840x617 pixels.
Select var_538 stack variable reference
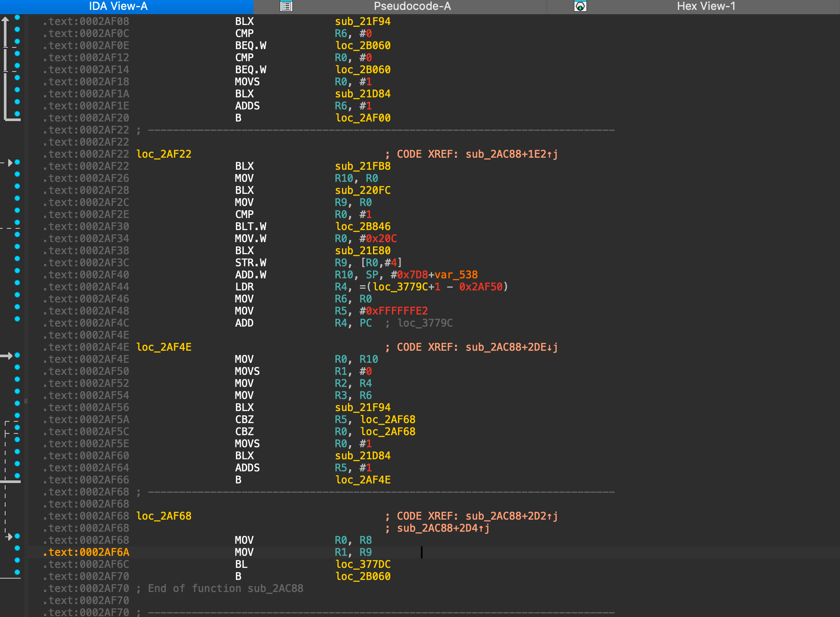456,274
